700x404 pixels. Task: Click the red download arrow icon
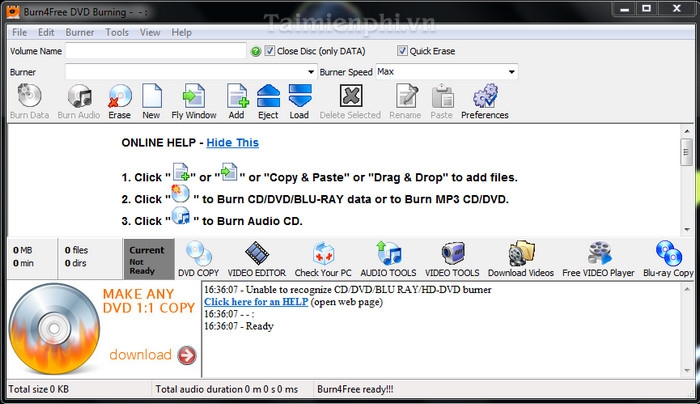187,355
